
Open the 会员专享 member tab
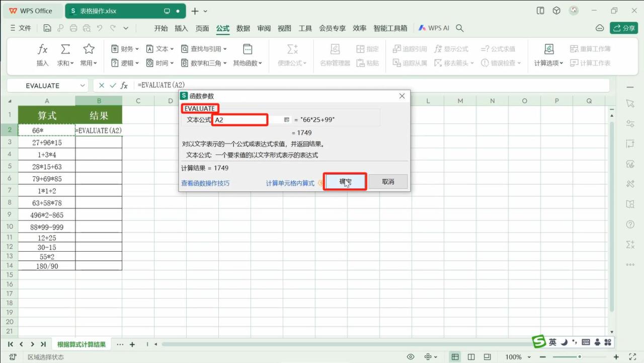point(333,28)
